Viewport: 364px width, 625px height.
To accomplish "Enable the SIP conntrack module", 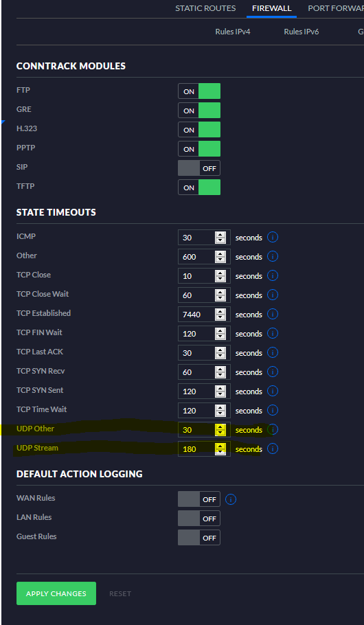I will [x=199, y=168].
